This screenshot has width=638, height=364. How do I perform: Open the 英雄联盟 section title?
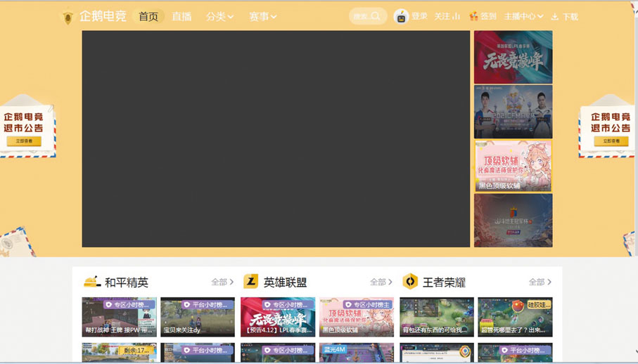(x=285, y=282)
